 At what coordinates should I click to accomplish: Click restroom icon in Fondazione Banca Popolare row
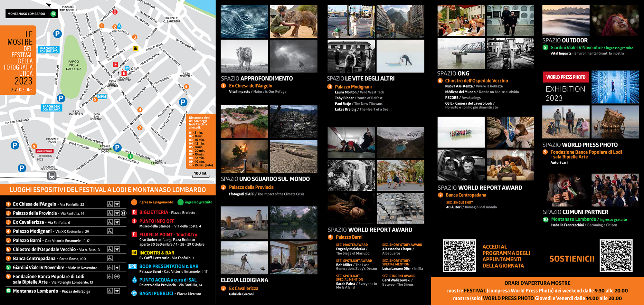(x=117, y=276)
